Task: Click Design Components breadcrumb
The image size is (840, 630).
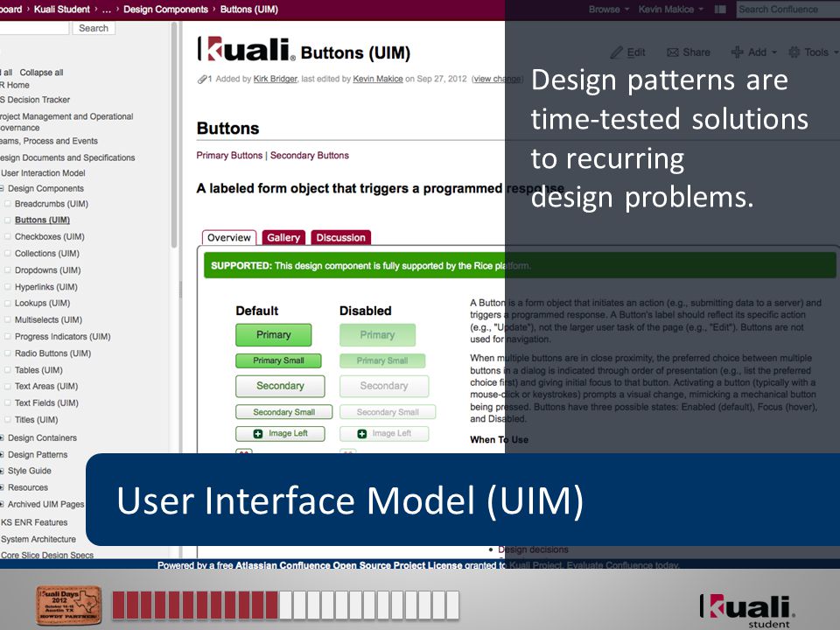Action: pos(165,9)
